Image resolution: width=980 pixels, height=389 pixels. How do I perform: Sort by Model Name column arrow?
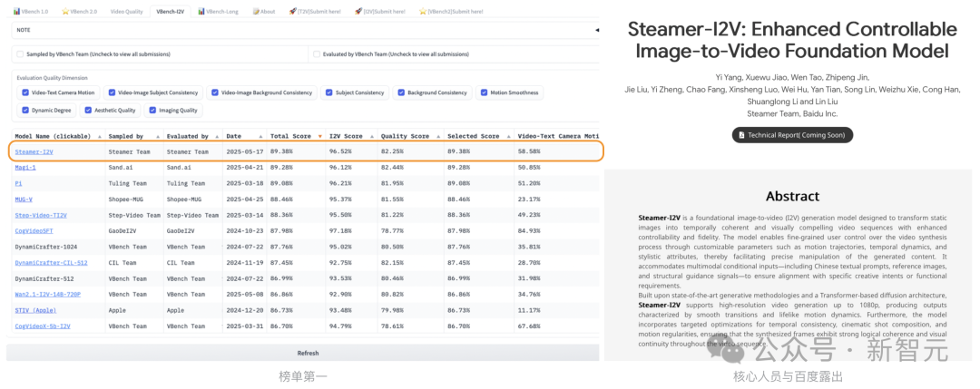click(x=98, y=136)
